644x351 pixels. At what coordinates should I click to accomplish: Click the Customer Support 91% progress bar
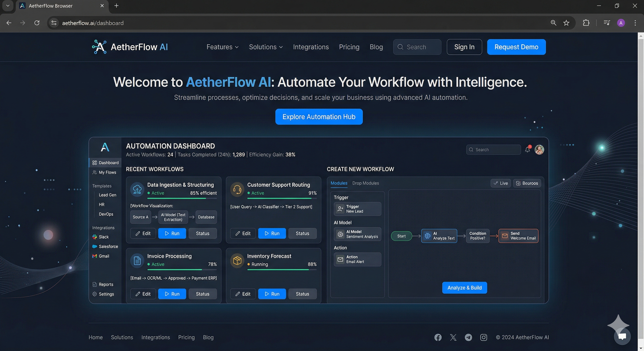click(x=282, y=198)
